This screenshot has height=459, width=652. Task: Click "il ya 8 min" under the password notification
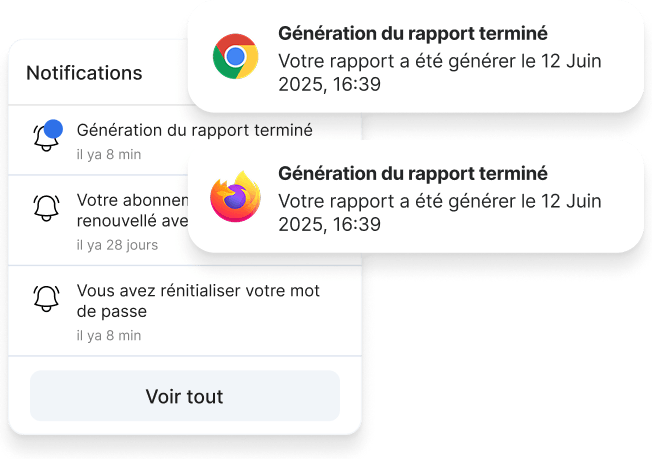[109, 335]
